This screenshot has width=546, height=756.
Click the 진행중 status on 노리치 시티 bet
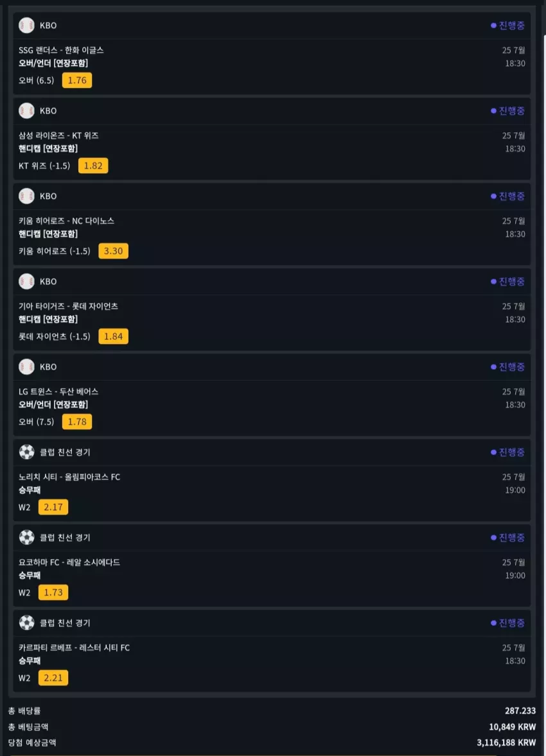click(507, 452)
